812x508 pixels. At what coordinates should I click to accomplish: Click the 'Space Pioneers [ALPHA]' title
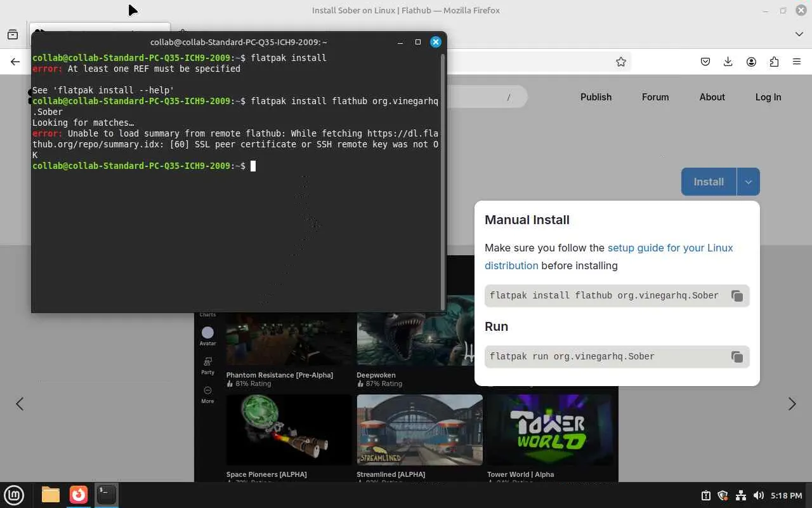point(266,474)
